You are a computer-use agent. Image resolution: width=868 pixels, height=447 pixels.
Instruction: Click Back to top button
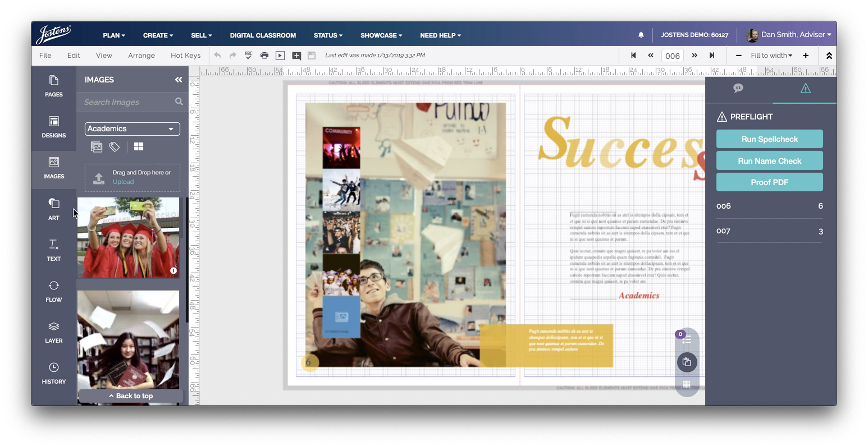point(130,396)
